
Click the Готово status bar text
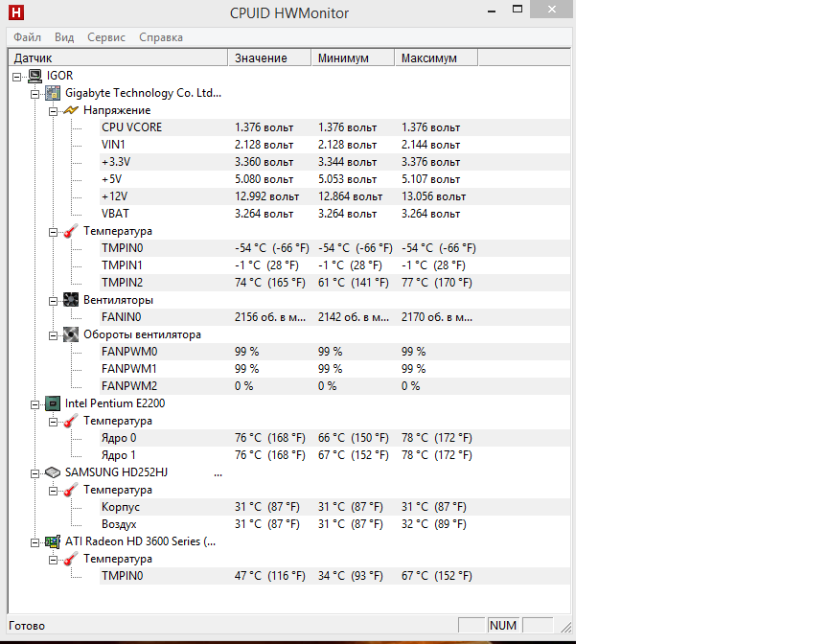pos(27,626)
